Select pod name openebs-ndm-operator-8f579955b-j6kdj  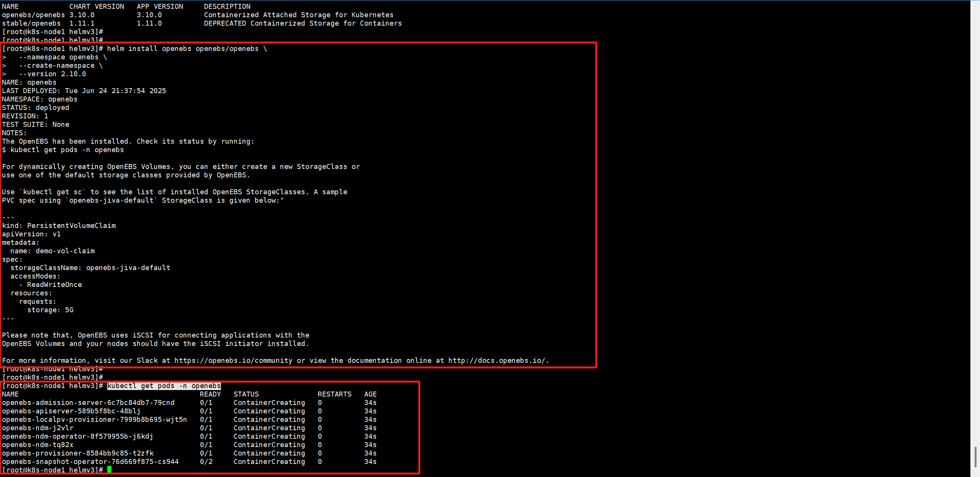78,436
